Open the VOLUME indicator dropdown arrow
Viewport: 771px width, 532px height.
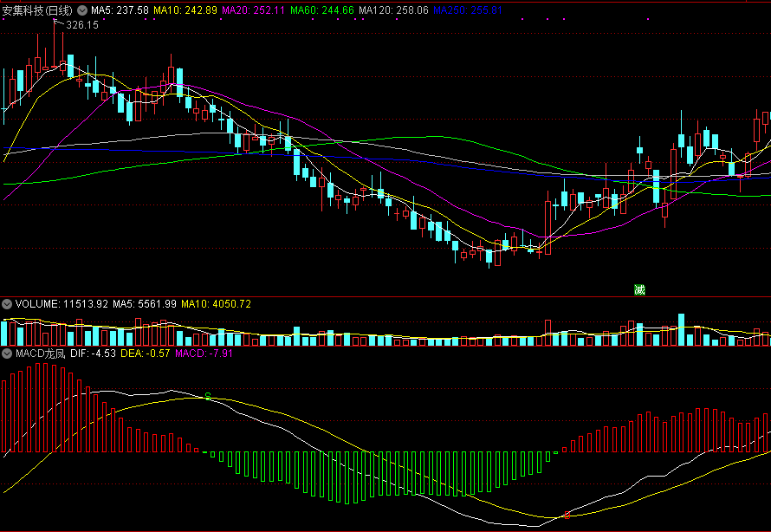coord(7,304)
